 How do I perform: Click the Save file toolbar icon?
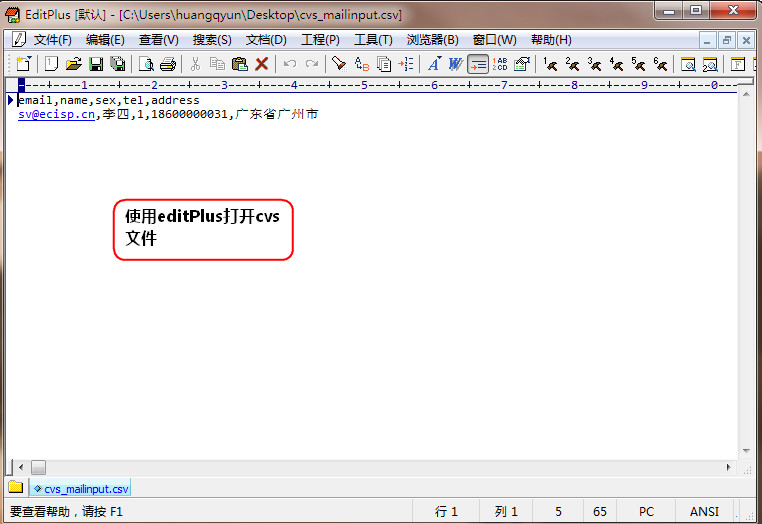96,64
